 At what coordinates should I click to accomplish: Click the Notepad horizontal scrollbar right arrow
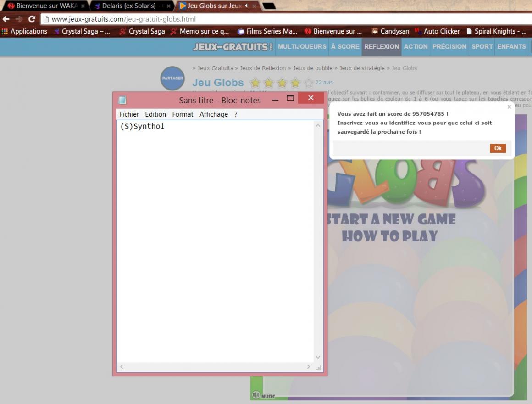tap(308, 367)
